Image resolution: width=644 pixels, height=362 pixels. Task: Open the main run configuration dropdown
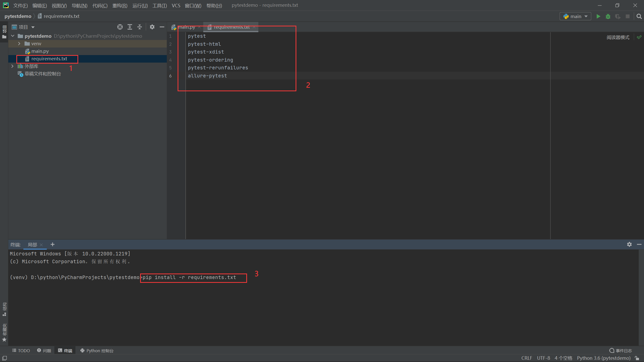[575, 16]
